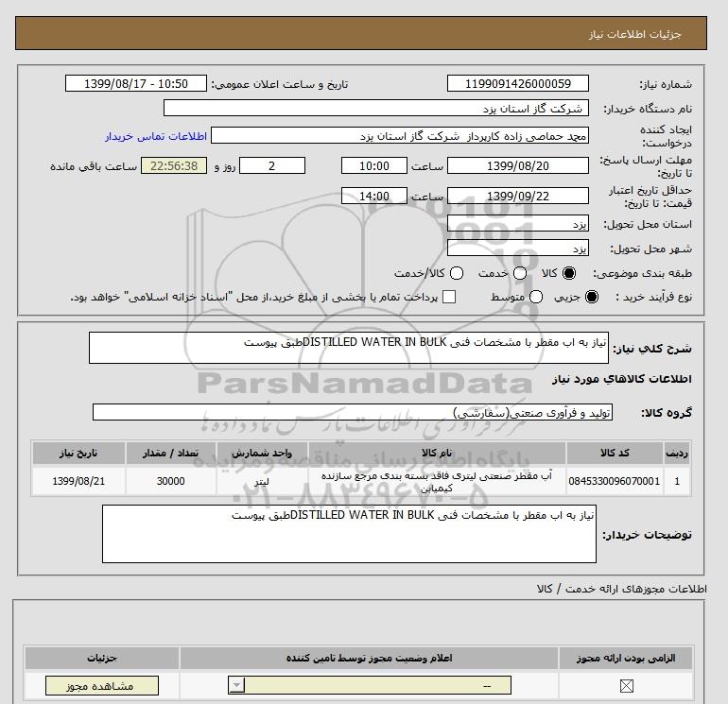Click the ردیف column header

(677, 453)
